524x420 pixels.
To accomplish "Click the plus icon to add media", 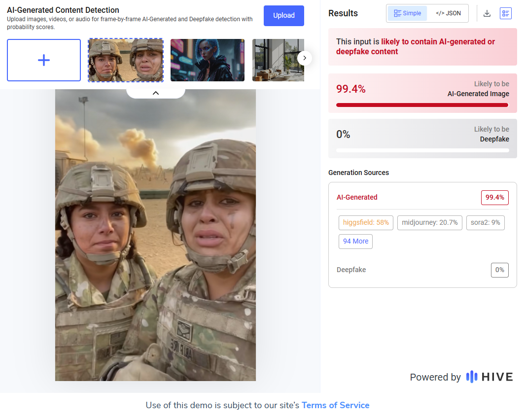I will pyautogui.click(x=44, y=60).
